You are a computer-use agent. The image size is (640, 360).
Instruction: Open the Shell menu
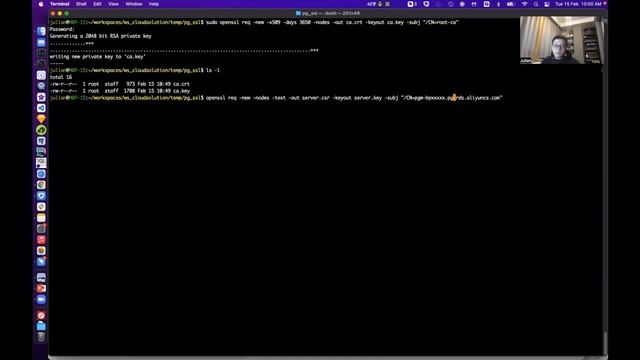(81, 4)
